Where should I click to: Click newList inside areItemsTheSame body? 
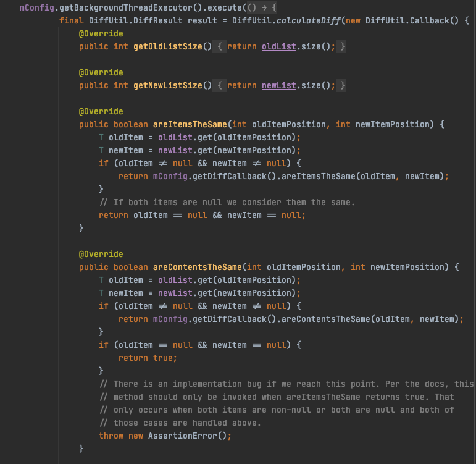point(175,150)
